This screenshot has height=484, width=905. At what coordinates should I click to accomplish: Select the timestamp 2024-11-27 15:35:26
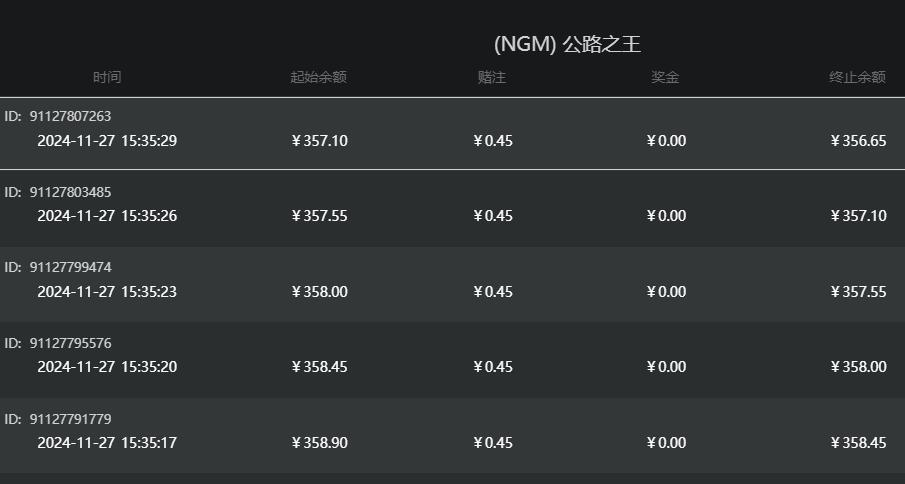click(x=107, y=216)
